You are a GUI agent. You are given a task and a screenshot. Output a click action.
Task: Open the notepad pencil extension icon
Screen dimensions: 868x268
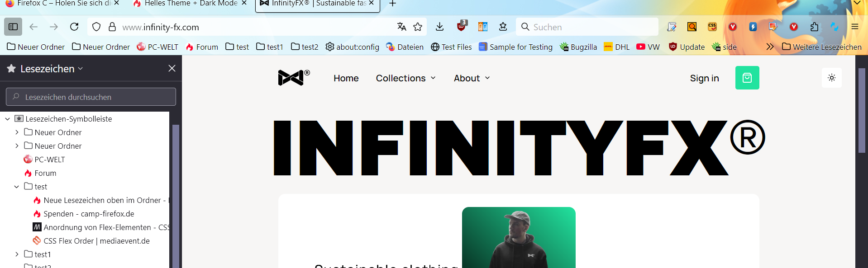[x=672, y=27]
